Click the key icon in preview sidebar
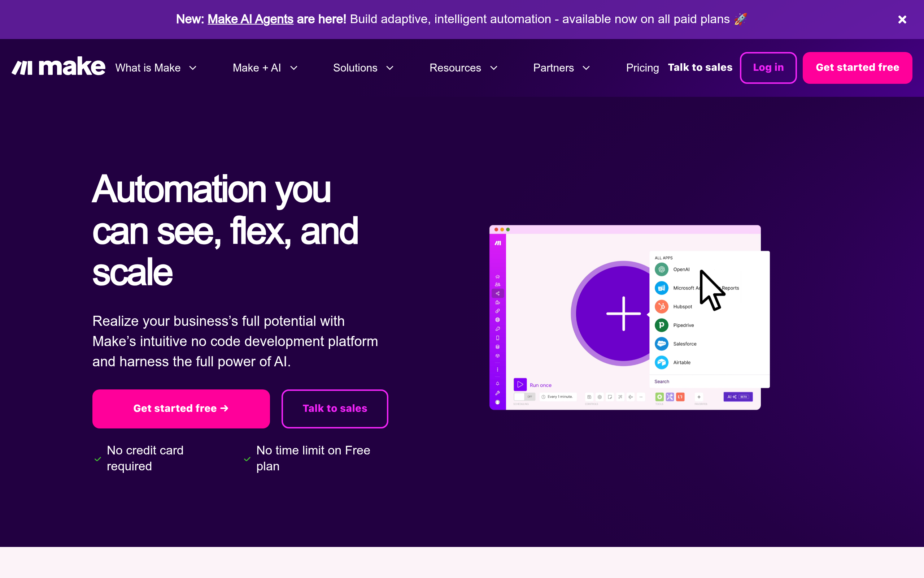This screenshot has width=924, height=578. [x=497, y=329]
